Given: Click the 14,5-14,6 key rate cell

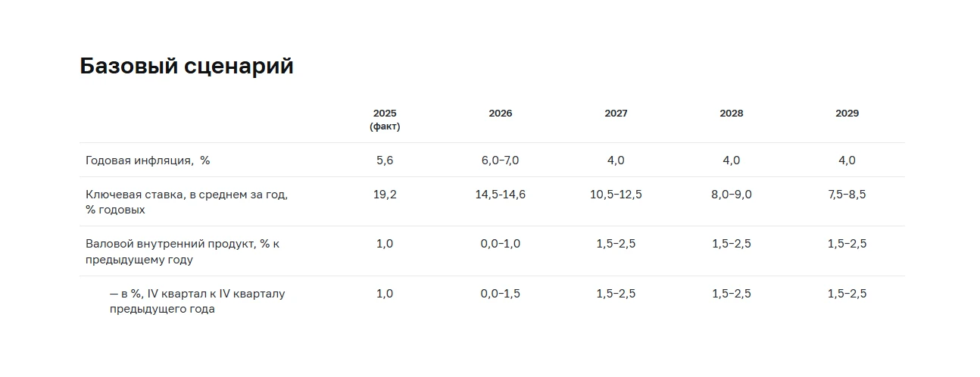Looking at the screenshot, I should pyautogui.click(x=501, y=195).
